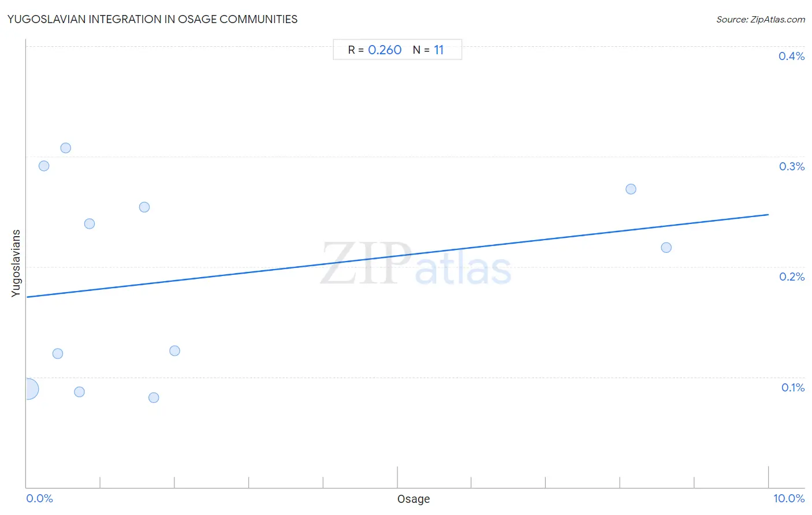Click the Yugoslavians y-axis label
The image size is (812, 515).
(16, 263)
